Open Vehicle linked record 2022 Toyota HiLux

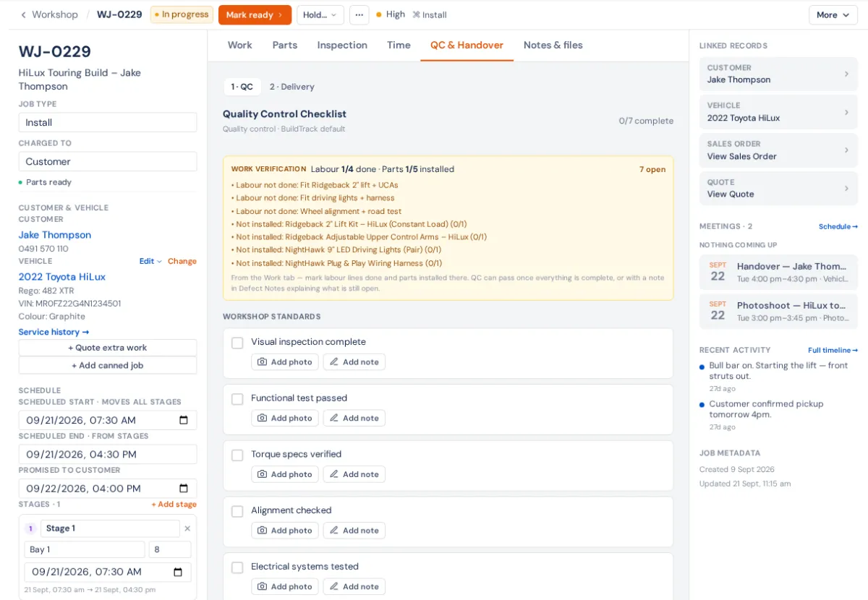778,112
